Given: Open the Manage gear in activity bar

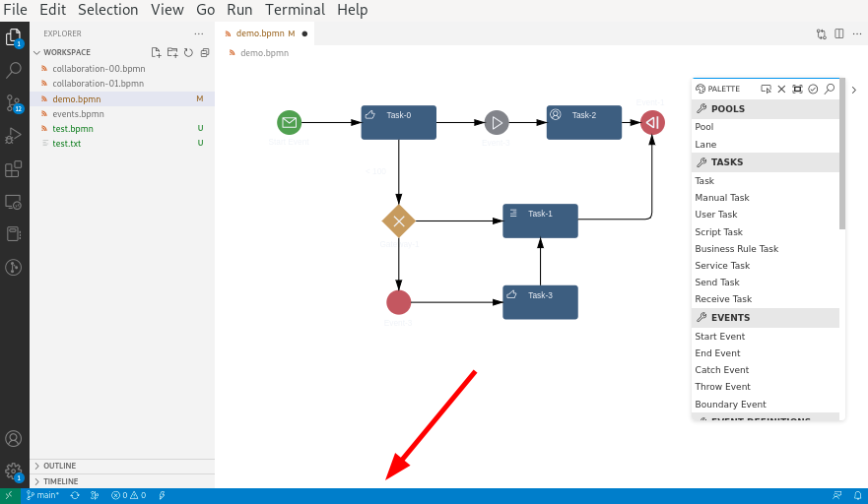Looking at the screenshot, I should click(x=13, y=472).
